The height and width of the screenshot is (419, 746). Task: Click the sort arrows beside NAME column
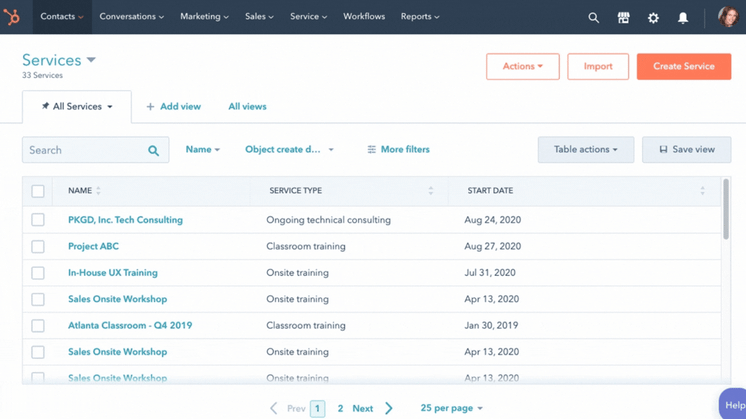pyautogui.click(x=98, y=191)
